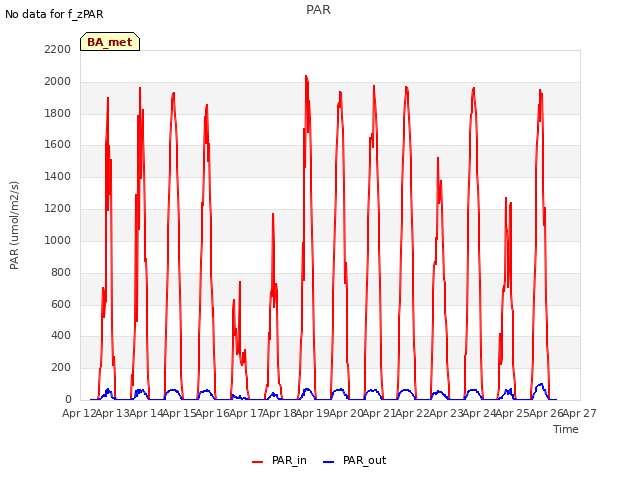Click the 1400 y-axis tick label
Screen dimensions: 640x480
[58, 176]
